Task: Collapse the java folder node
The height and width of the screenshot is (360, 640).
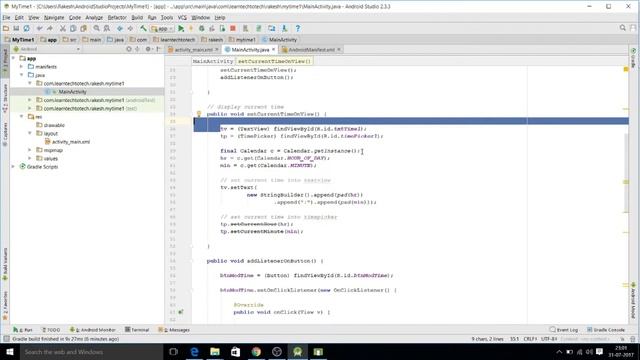Action: pyautogui.click(x=22, y=75)
